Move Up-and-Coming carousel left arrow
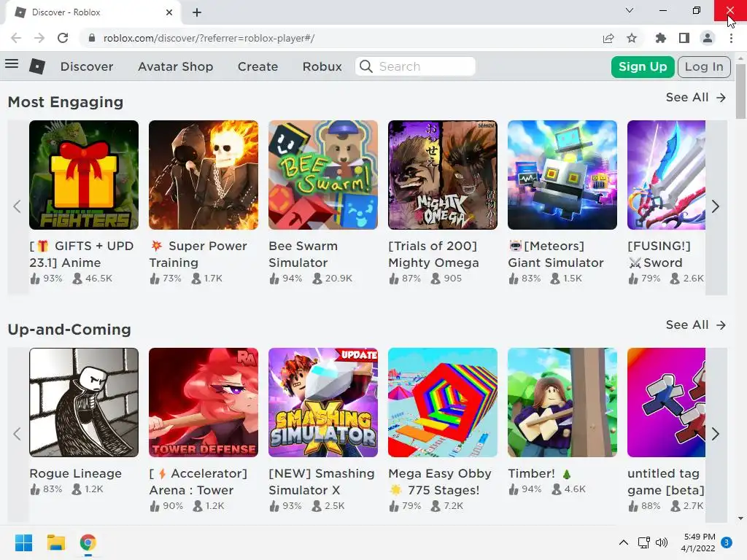The height and width of the screenshot is (560, 747). [x=18, y=434]
